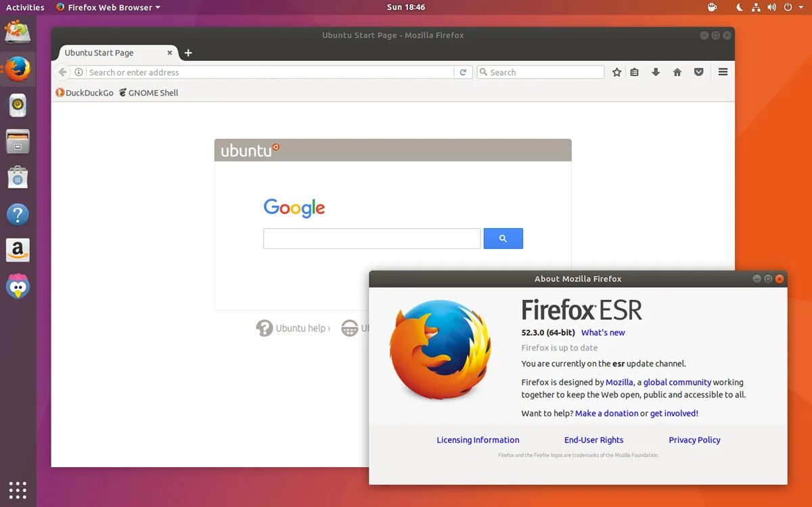Open the Downloads arrow panel
This screenshot has height=507, width=812.
point(655,72)
